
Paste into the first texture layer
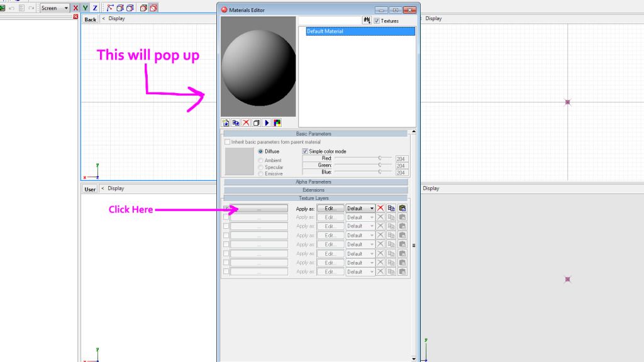coord(402,209)
